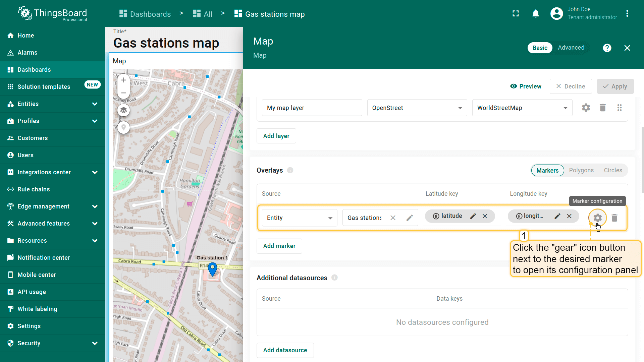The height and width of the screenshot is (362, 644).
Task: Edit the latitude key pencil icon
Action: (x=473, y=216)
